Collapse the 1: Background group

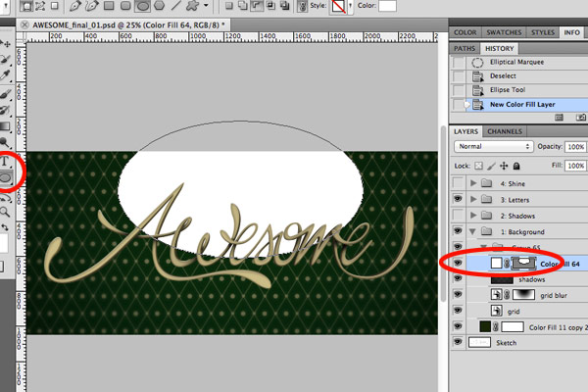point(472,232)
